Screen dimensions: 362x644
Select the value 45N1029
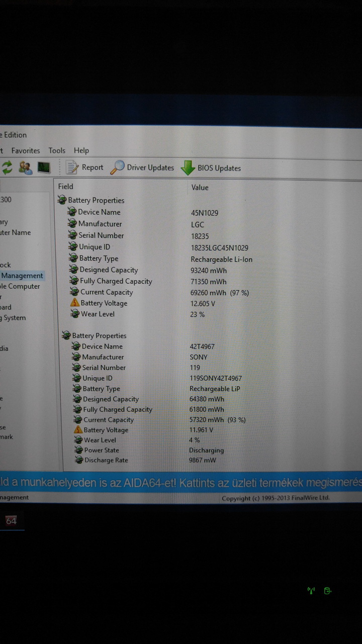[x=205, y=213]
